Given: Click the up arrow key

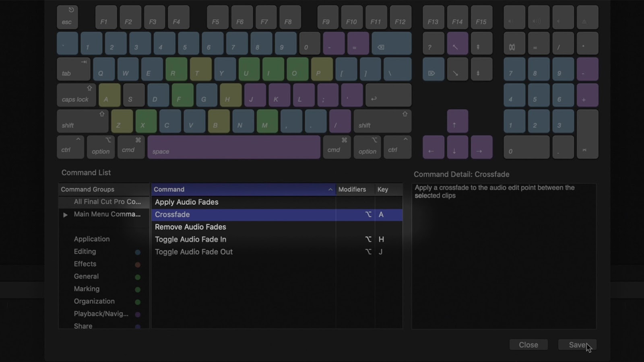Looking at the screenshot, I should click(458, 121).
